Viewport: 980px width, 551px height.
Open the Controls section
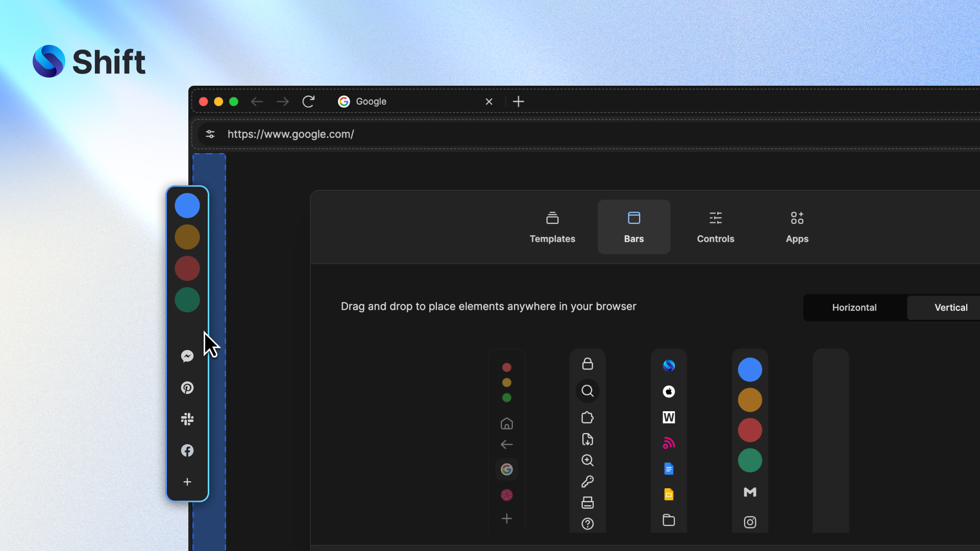(x=715, y=227)
